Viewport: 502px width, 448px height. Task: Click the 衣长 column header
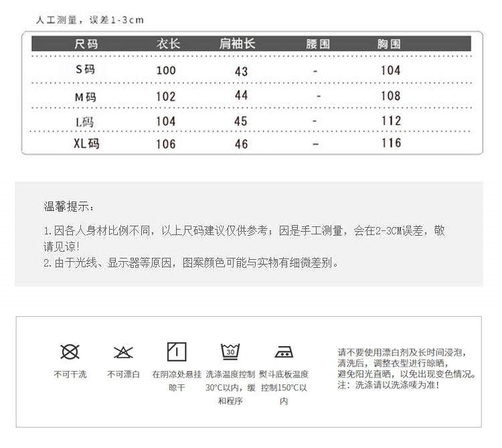click(x=168, y=44)
